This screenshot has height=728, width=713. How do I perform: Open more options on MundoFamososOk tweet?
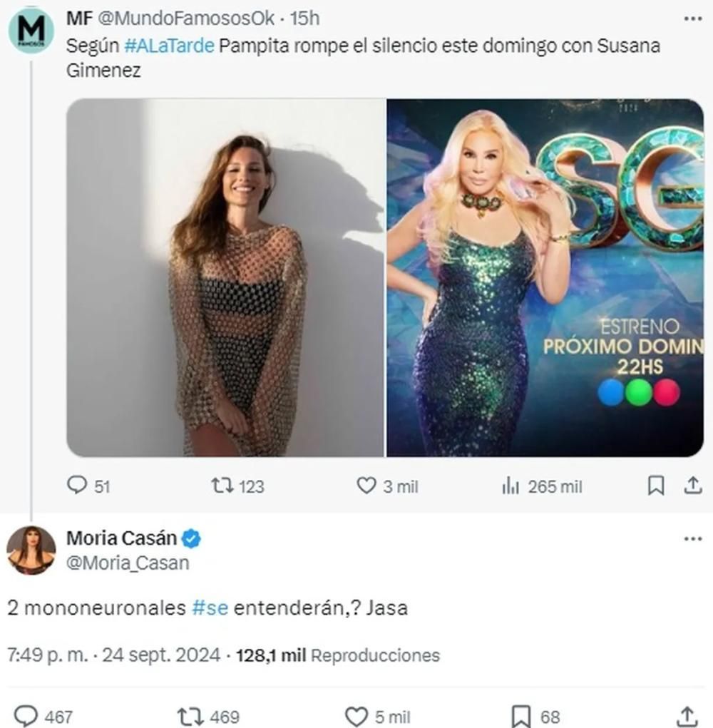692,19
